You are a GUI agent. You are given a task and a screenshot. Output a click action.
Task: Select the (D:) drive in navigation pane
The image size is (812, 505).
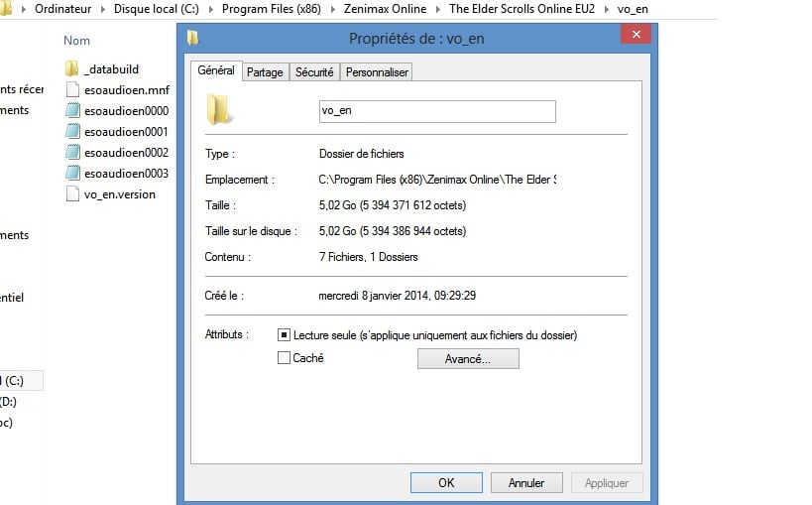(x=8, y=401)
